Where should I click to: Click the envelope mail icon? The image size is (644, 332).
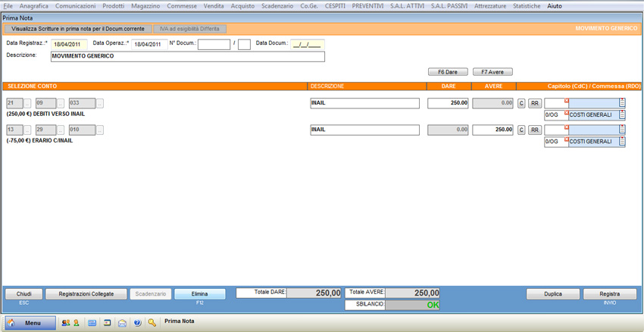pyautogui.click(x=122, y=322)
